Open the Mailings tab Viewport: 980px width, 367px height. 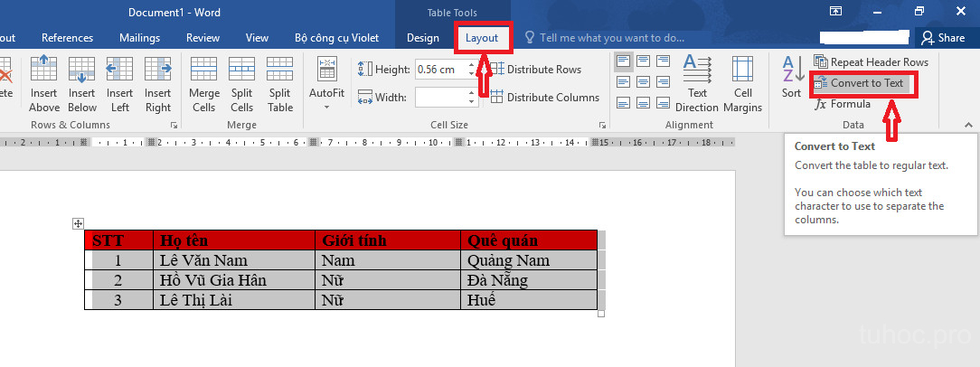(x=139, y=38)
